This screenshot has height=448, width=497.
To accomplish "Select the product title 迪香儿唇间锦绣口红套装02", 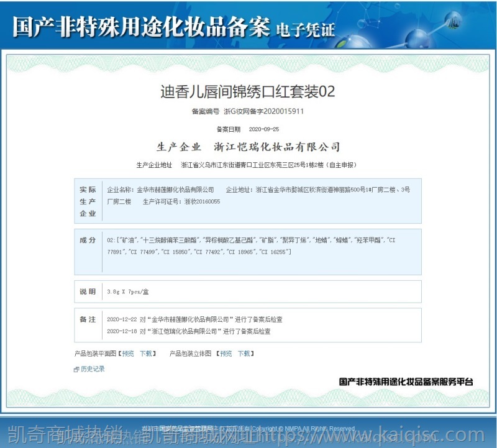I will point(247,91).
